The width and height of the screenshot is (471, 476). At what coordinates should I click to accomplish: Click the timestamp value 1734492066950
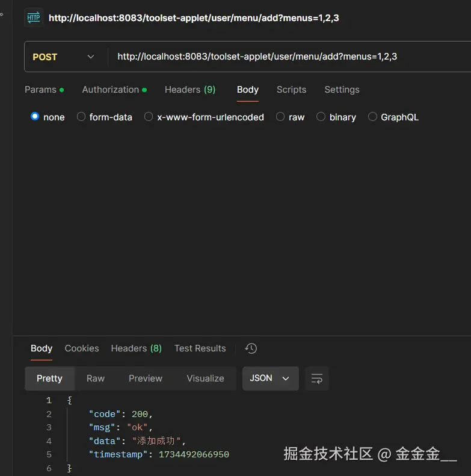(194, 454)
